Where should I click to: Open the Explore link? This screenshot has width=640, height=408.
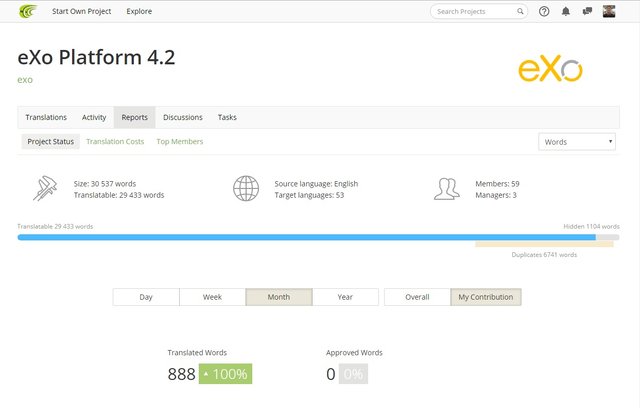coord(139,11)
